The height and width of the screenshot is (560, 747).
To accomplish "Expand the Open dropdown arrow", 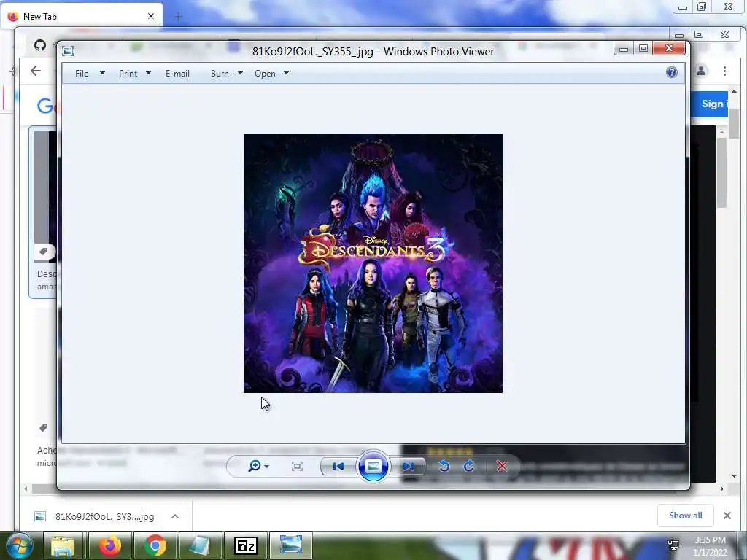I will 286,74.
